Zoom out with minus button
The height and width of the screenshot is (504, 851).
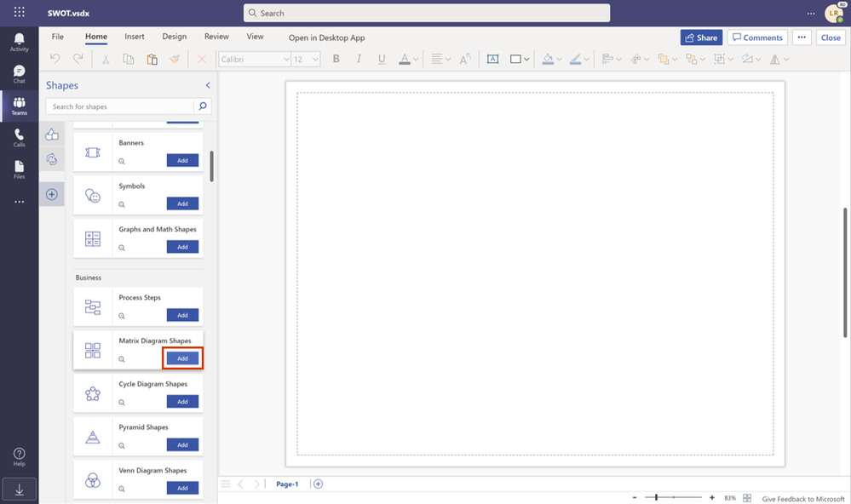[635, 497]
